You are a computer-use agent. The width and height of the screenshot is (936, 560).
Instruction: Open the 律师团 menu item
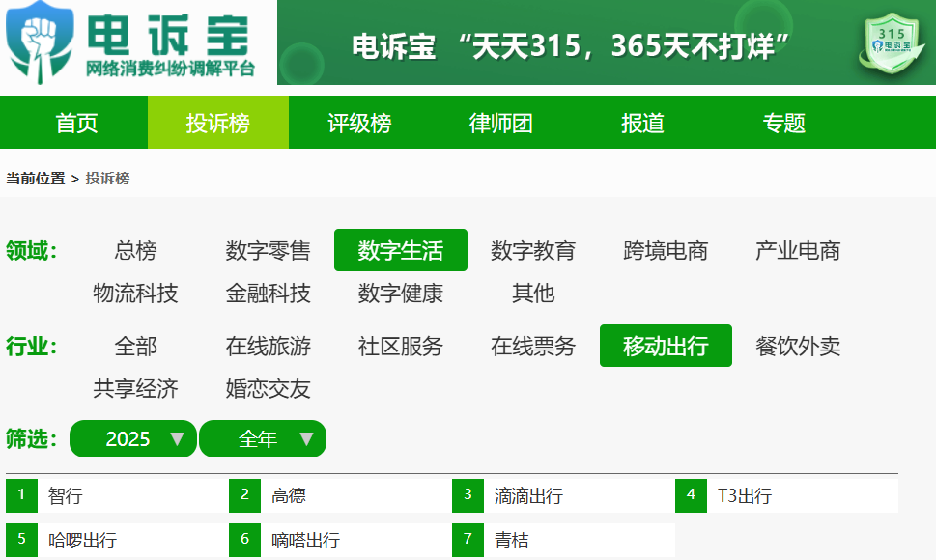tap(500, 122)
